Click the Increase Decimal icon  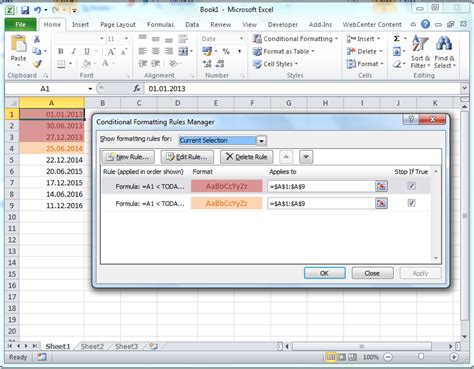coord(207,64)
